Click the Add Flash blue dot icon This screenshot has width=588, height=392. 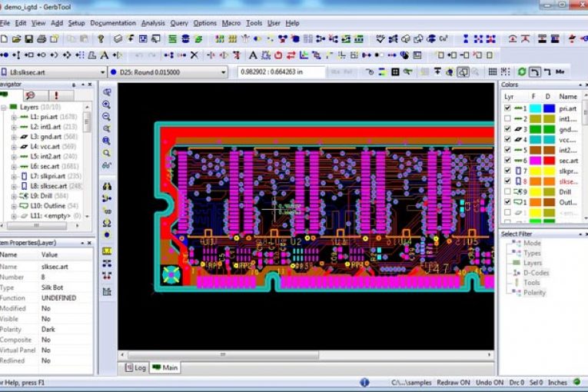(x=5, y=55)
